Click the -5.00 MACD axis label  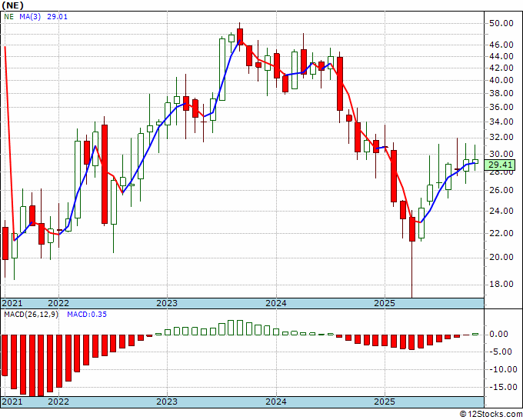(502, 352)
